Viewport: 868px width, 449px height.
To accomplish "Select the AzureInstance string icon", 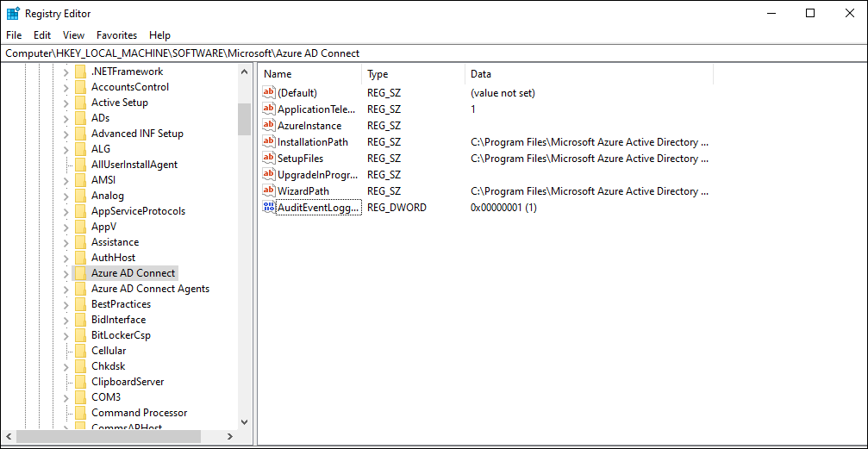I will click(268, 126).
